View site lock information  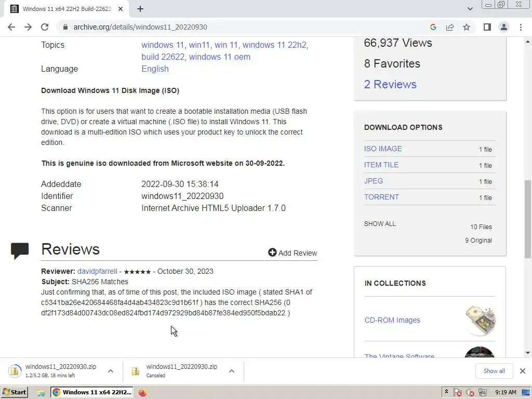(65, 27)
